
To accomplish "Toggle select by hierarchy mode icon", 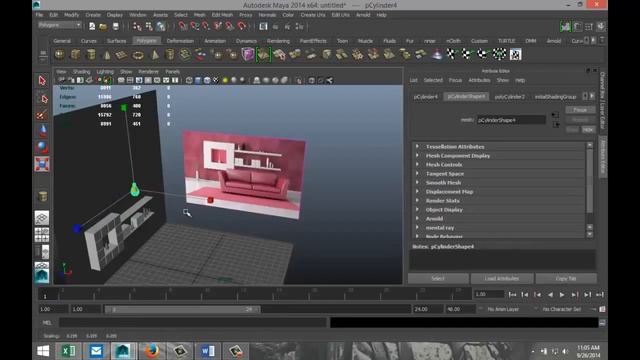I will click(x=137, y=27).
